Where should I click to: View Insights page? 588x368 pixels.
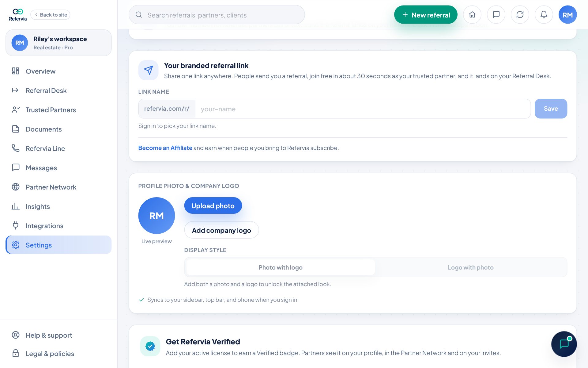[x=58, y=206]
